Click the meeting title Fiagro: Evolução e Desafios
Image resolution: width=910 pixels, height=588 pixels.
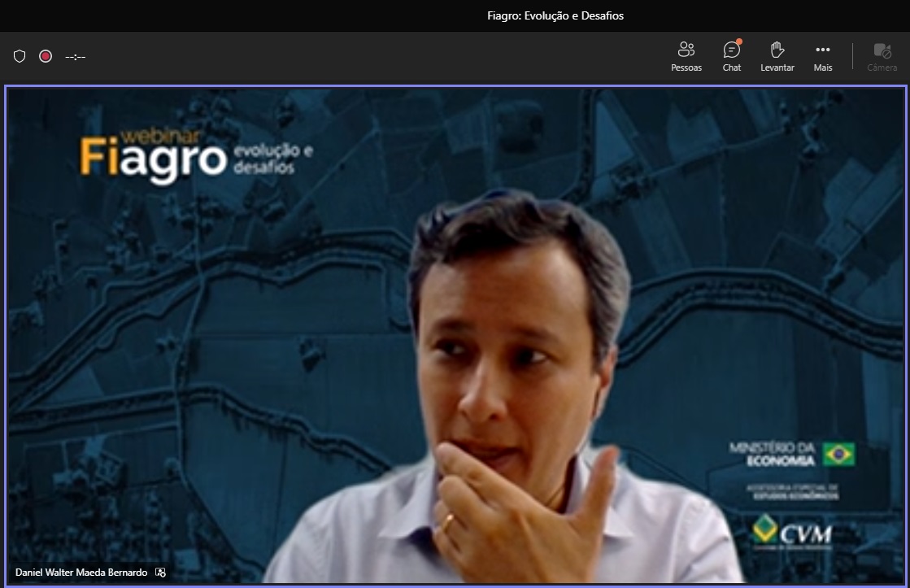coord(555,15)
